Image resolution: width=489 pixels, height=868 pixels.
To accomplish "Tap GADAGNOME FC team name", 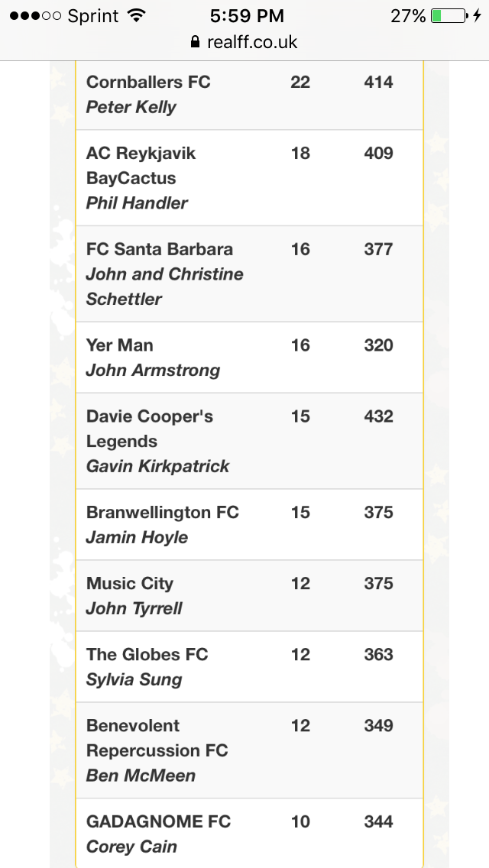I will coord(159,822).
